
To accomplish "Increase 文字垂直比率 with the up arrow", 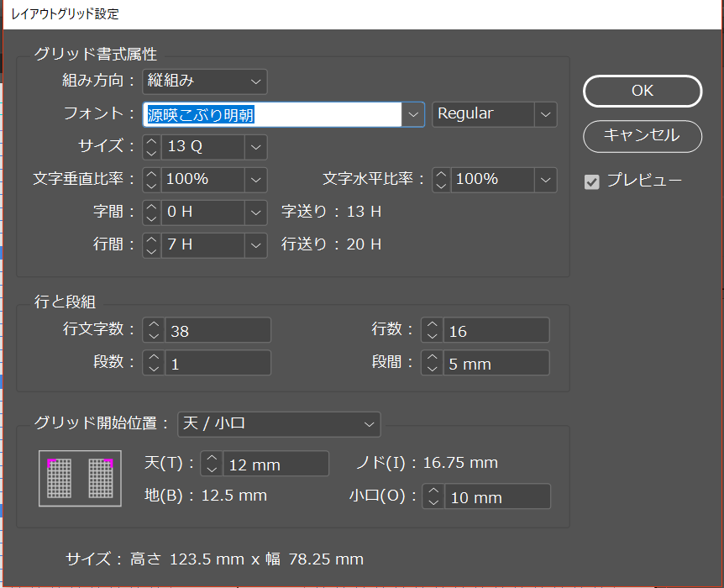I will 151,174.
